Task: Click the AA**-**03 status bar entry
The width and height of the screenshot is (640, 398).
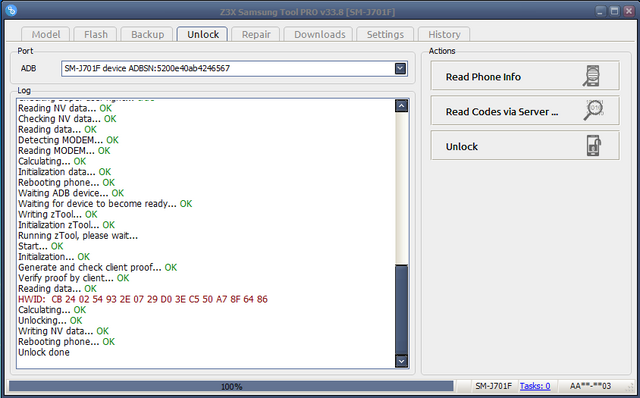Action: click(x=590, y=386)
